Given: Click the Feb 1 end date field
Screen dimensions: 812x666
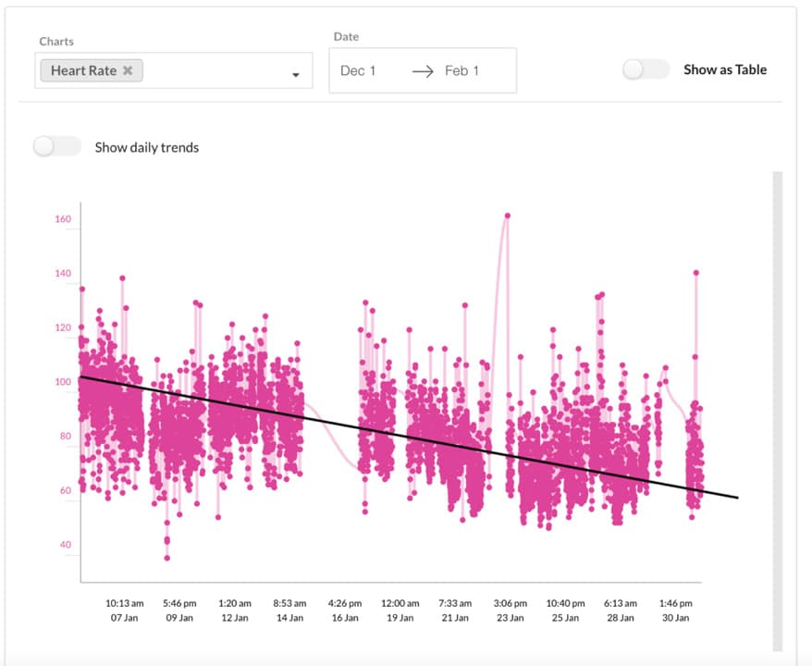Looking at the screenshot, I should click(461, 70).
